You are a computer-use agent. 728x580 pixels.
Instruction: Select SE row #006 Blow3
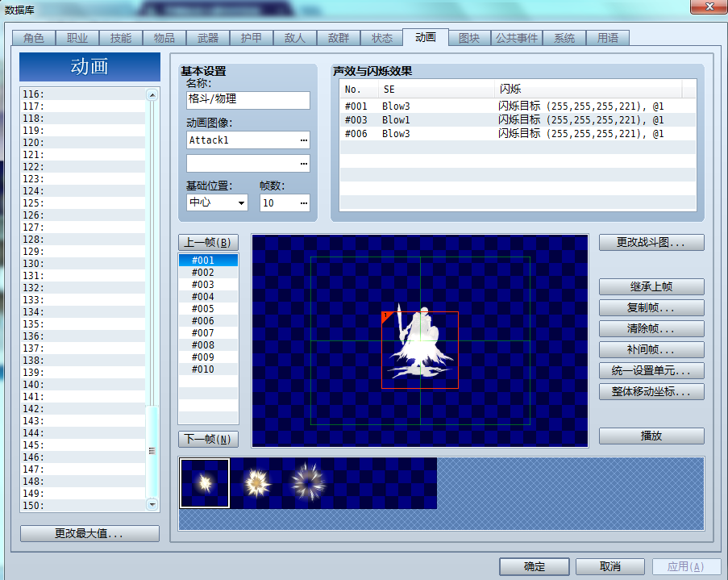pos(518,134)
